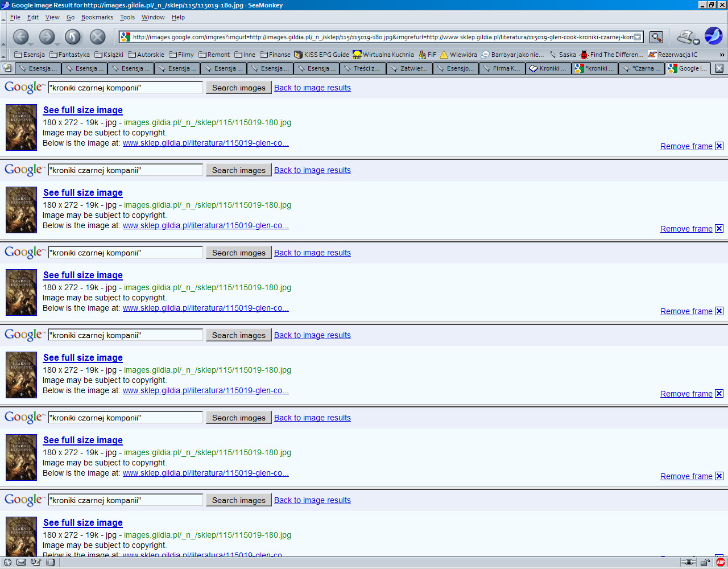Open Mail & Newsgroups icon in status bar

tap(21, 562)
